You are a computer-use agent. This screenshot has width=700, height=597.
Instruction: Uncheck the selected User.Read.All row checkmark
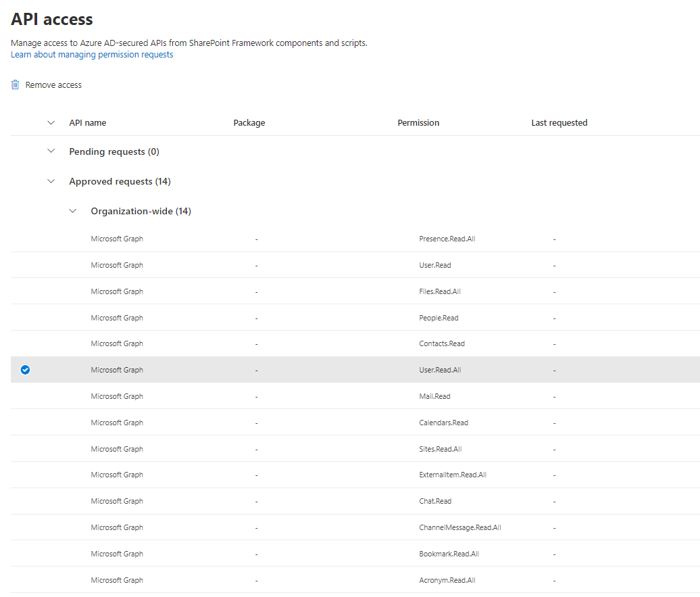[x=26, y=370]
